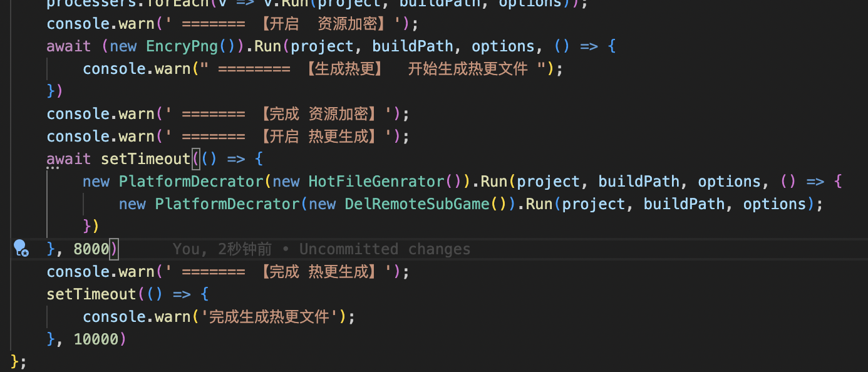Click the final closing brace and semicolon
868x372 pixels.
19,361
